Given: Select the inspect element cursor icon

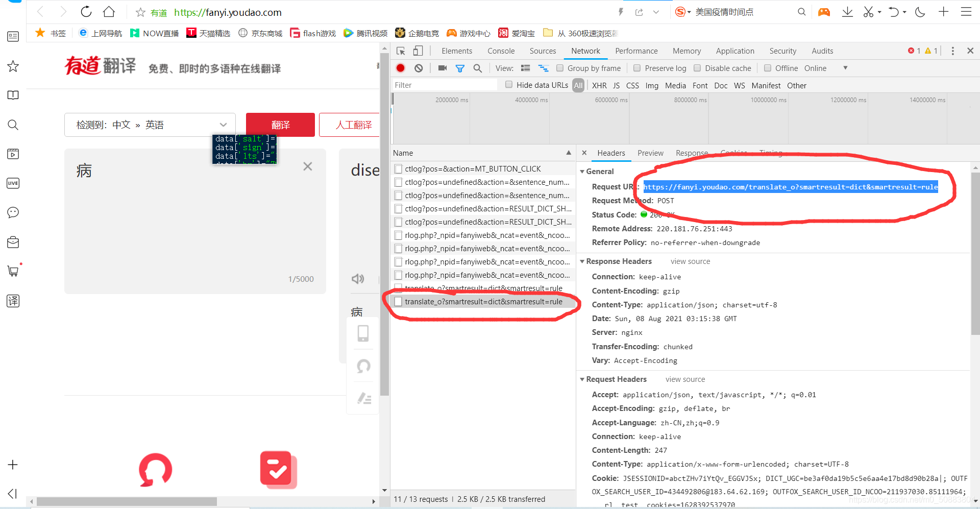Looking at the screenshot, I should click(x=400, y=51).
